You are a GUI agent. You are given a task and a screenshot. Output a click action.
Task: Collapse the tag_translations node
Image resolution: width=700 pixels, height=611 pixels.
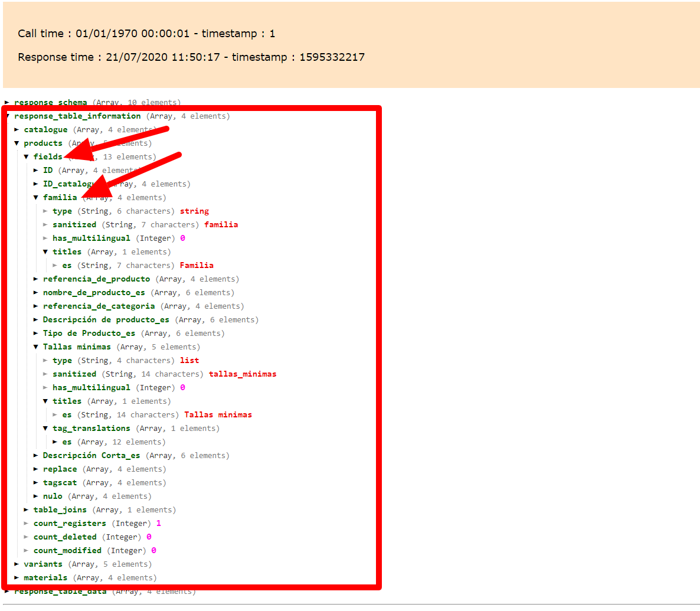(91, 428)
